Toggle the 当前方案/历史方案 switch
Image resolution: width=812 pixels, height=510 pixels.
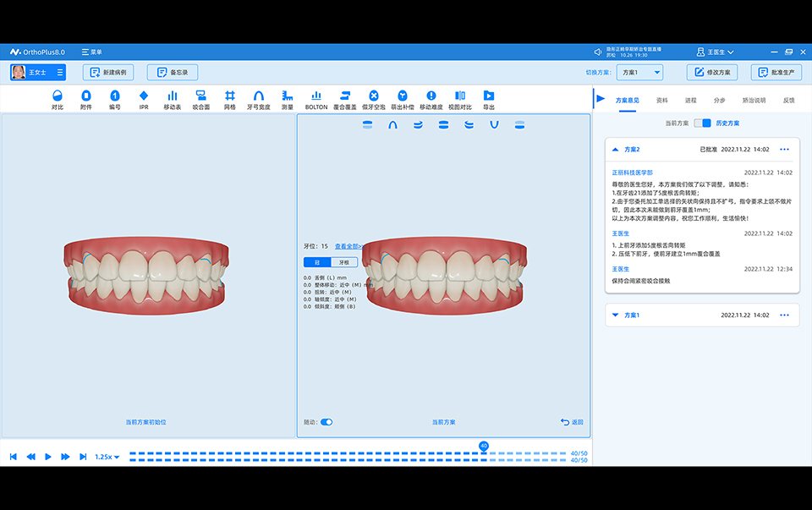click(x=702, y=123)
